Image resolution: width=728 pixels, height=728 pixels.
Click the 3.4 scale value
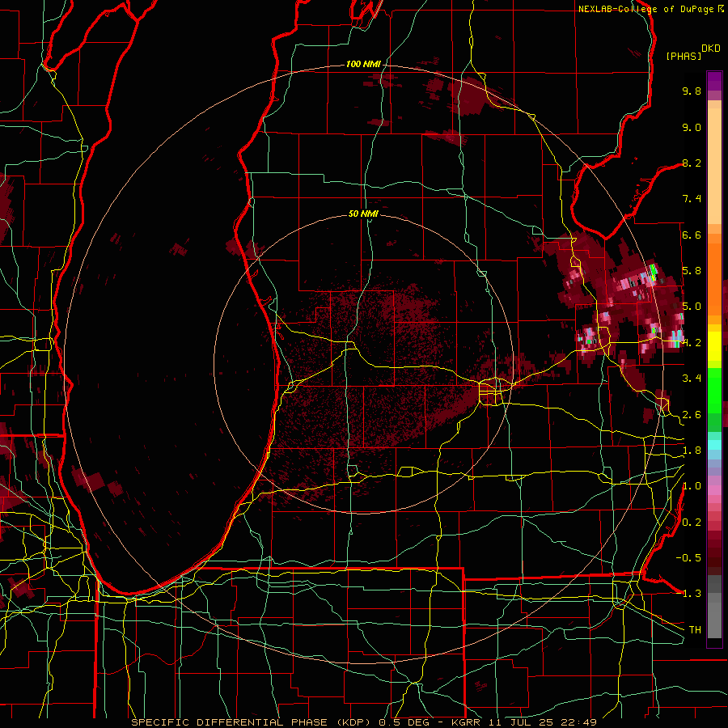692,379
